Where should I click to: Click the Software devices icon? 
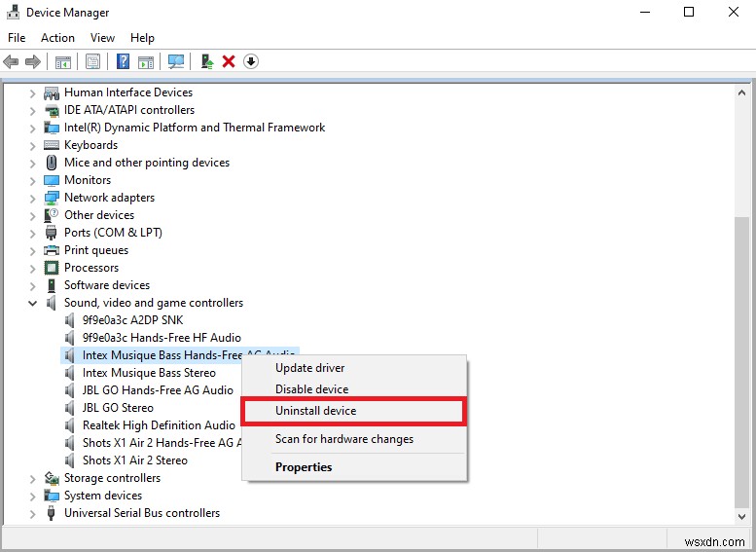pyautogui.click(x=52, y=285)
